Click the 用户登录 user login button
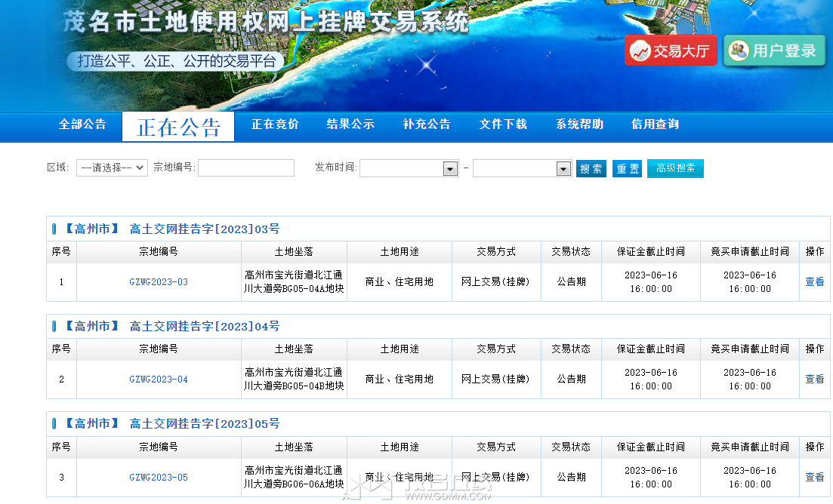Image resolution: width=833 pixels, height=504 pixels. pos(774,51)
